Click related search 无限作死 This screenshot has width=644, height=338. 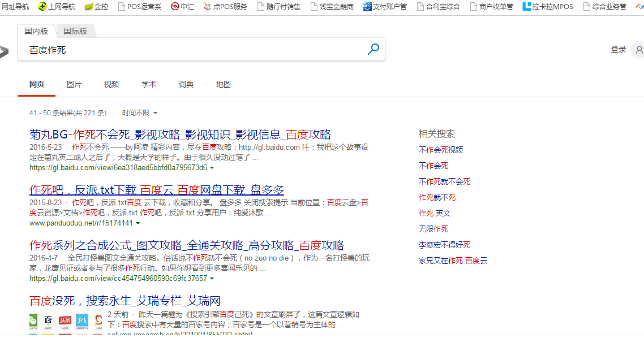(433, 229)
